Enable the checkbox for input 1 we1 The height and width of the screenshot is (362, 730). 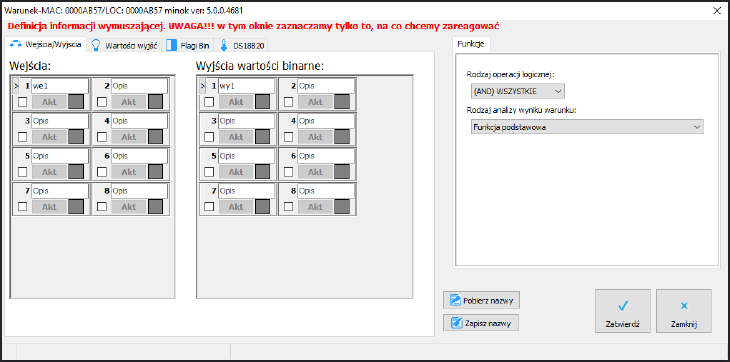[x=22, y=102]
